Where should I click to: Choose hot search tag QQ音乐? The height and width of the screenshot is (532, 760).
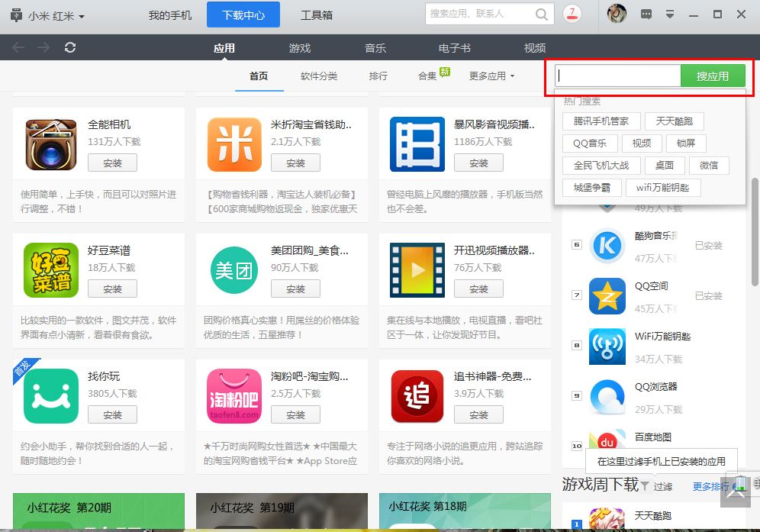pyautogui.click(x=590, y=143)
